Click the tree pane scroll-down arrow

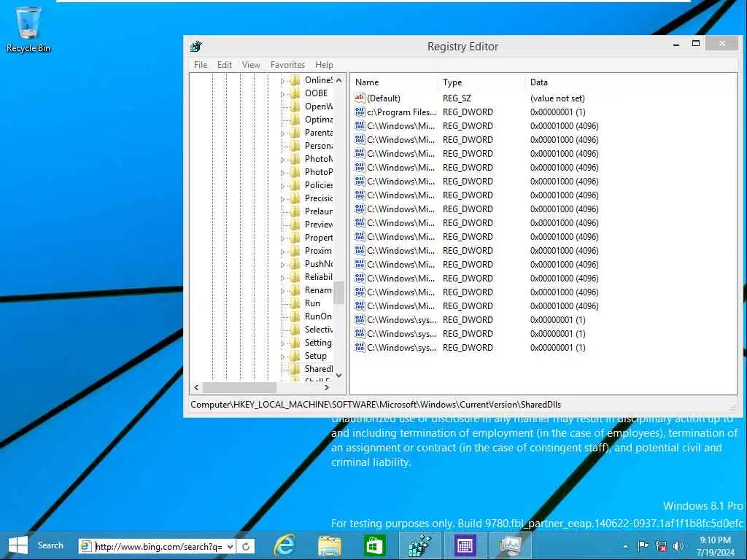[338, 376]
